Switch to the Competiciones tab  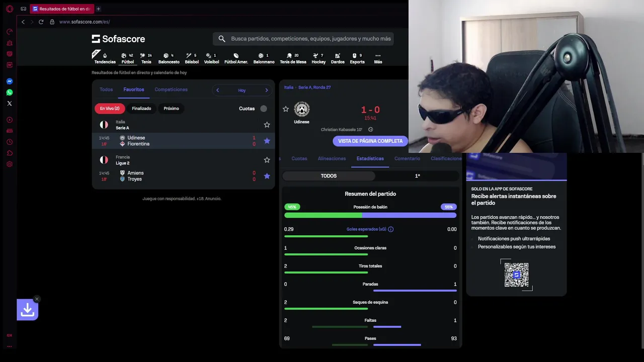(171, 89)
